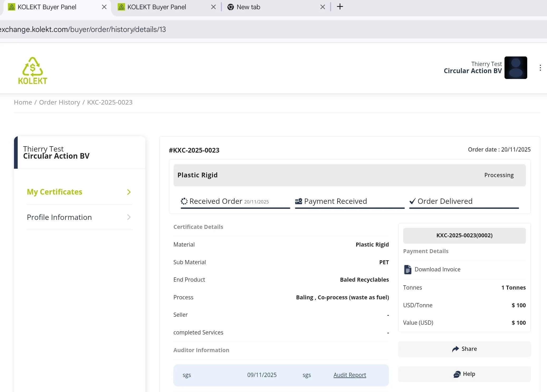The width and height of the screenshot is (547, 392).
Task: Click the Help chat bubble icon
Action: [457, 374]
